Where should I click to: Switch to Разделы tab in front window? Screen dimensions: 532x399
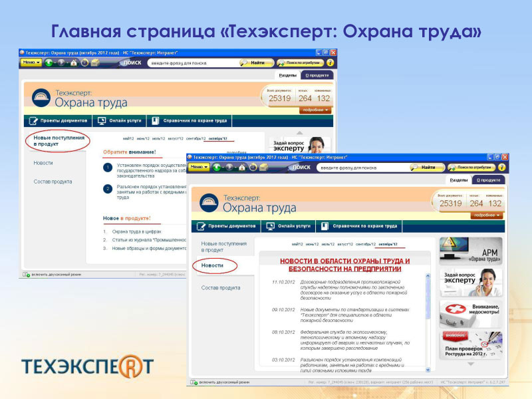click(x=459, y=180)
